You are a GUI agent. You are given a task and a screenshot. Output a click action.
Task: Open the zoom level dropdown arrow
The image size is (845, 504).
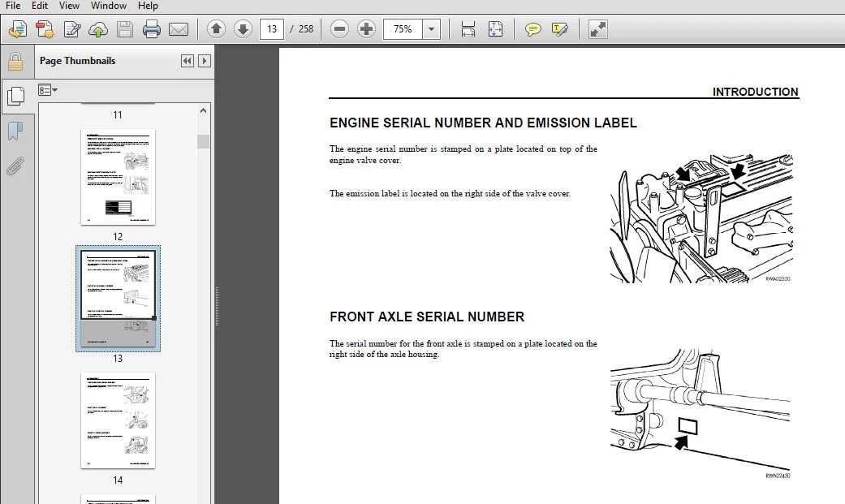pos(431,29)
